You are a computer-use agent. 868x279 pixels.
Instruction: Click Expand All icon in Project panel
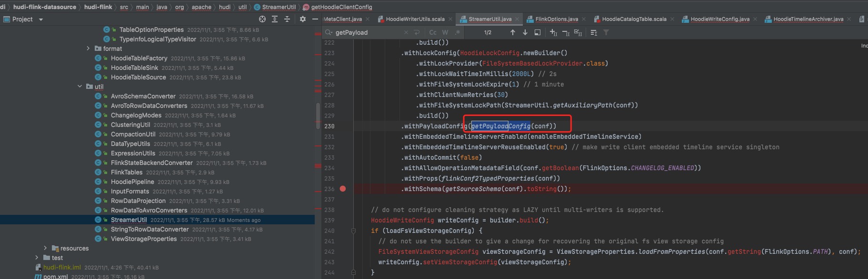[275, 19]
